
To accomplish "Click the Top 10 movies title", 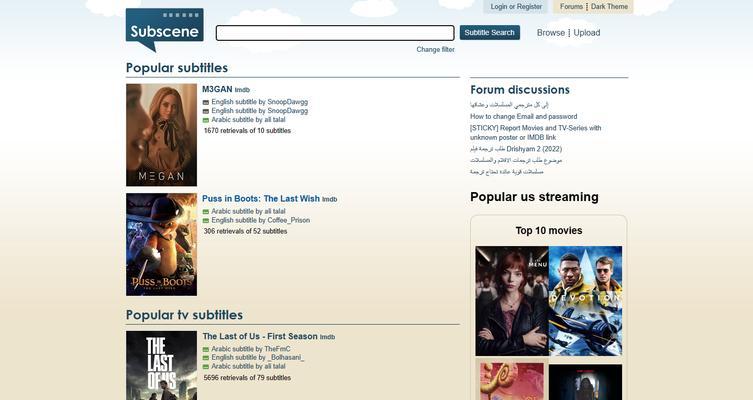I will pos(549,231).
